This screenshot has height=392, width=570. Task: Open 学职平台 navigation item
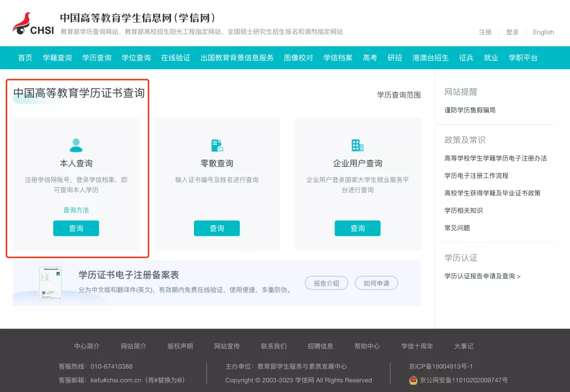(523, 58)
